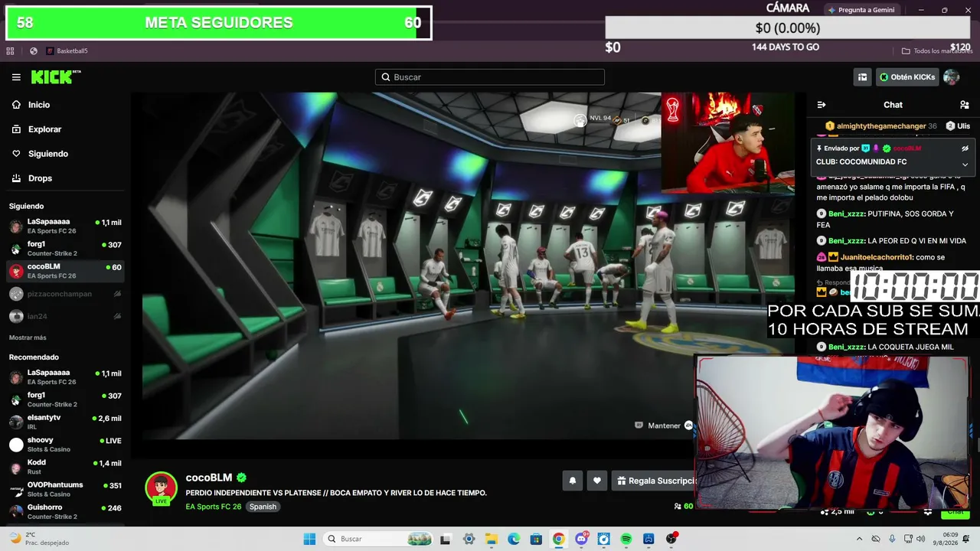Click the Pregunta a Gemini button

(861, 10)
